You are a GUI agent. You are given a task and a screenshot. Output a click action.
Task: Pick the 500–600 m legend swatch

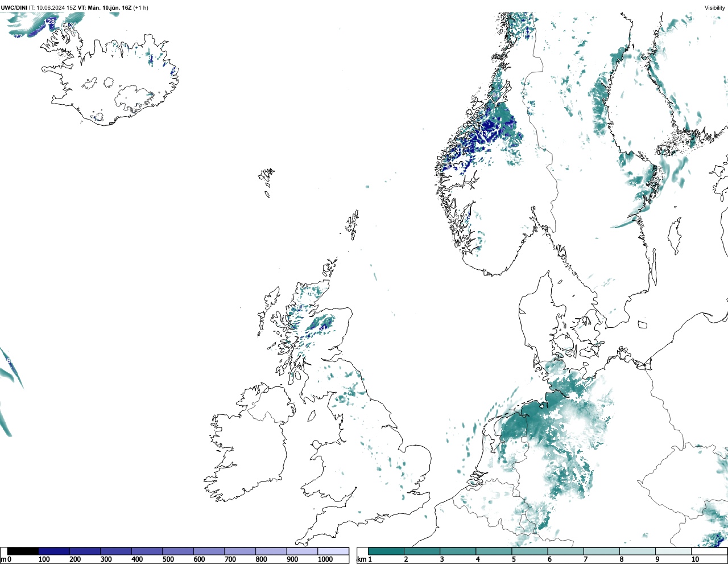[x=178, y=551]
